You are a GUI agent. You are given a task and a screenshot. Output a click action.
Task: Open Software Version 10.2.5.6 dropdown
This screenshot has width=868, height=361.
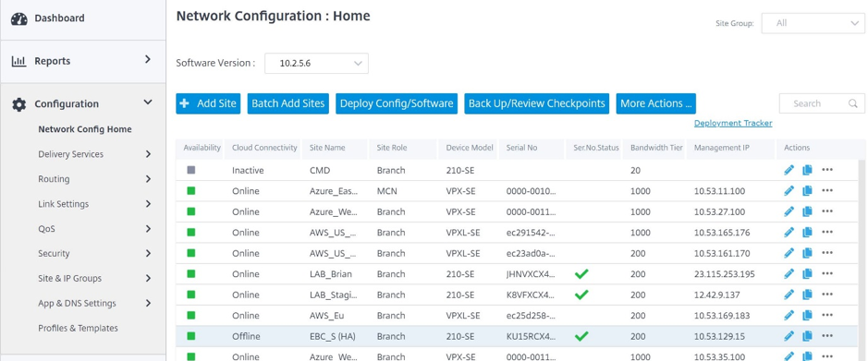317,63
